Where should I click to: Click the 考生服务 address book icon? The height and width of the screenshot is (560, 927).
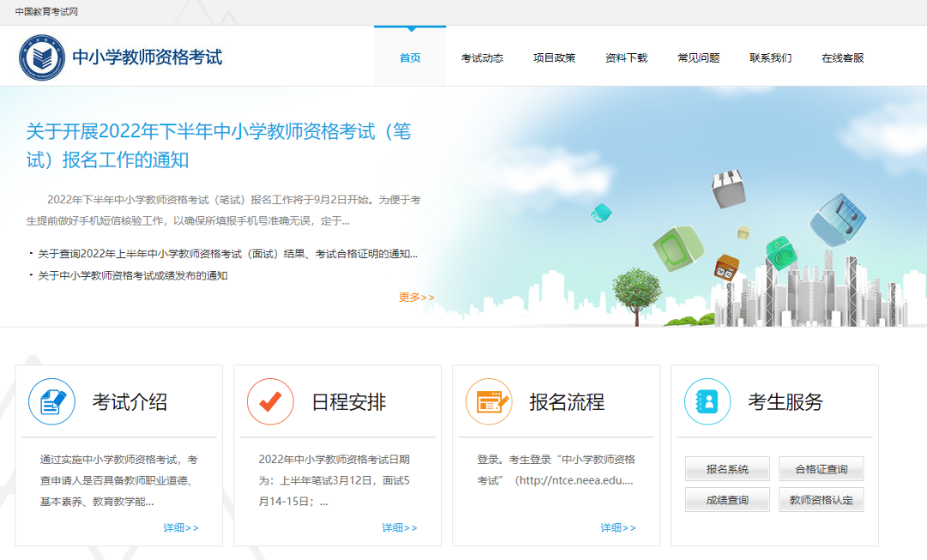pos(707,401)
